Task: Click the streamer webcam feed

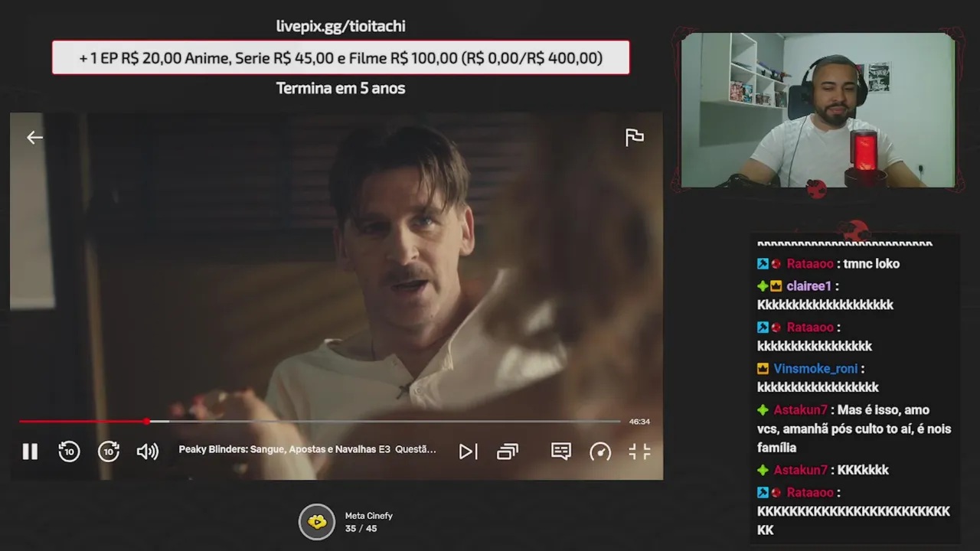Action: (818, 110)
